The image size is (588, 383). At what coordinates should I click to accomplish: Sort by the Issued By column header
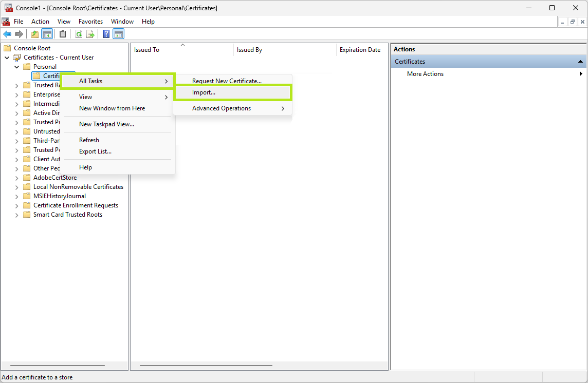(285, 50)
